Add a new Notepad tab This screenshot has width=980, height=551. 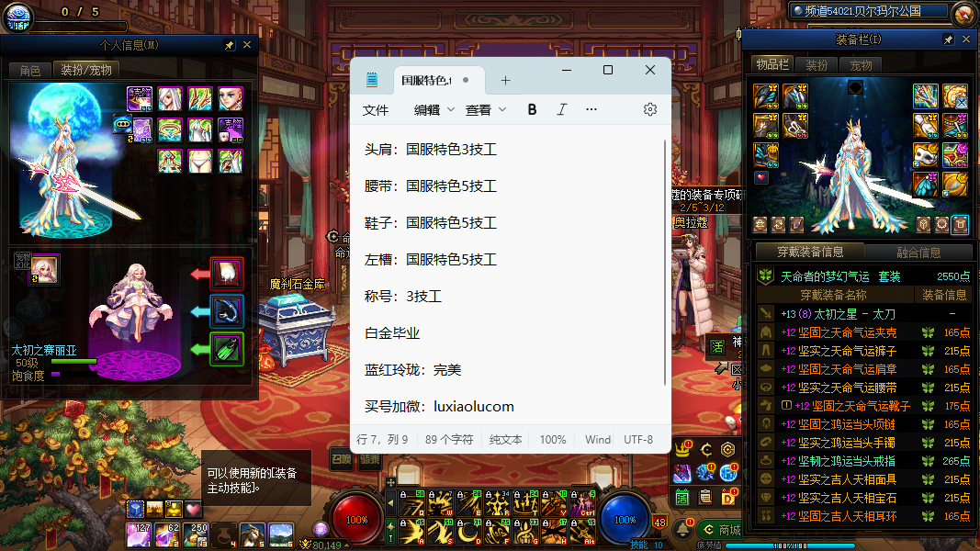tap(505, 80)
